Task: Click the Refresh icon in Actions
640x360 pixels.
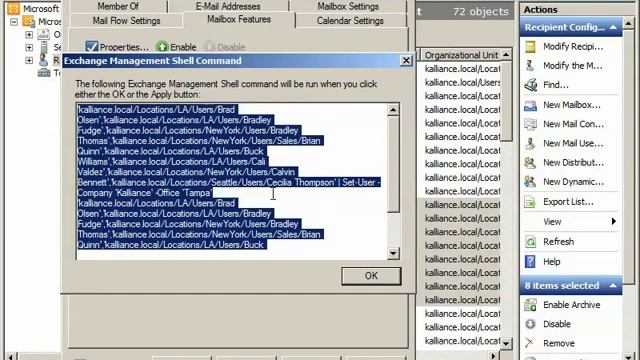Action: coord(530,242)
